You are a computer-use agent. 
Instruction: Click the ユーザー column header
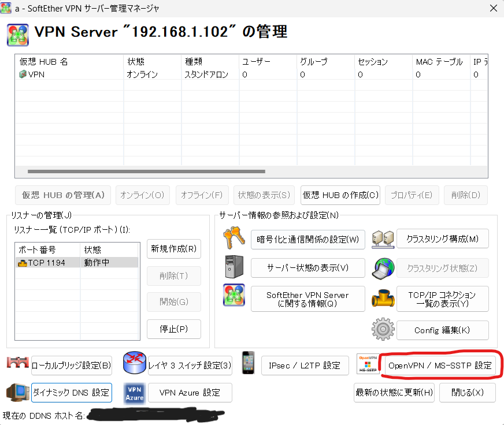[x=268, y=61]
